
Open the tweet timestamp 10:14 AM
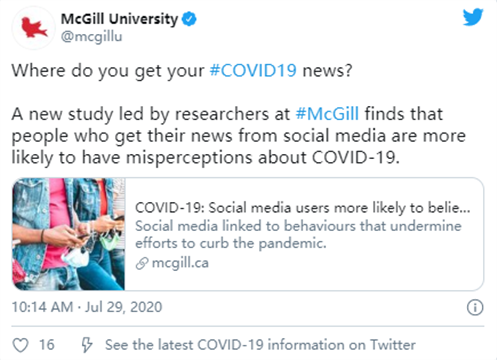pos(42,307)
